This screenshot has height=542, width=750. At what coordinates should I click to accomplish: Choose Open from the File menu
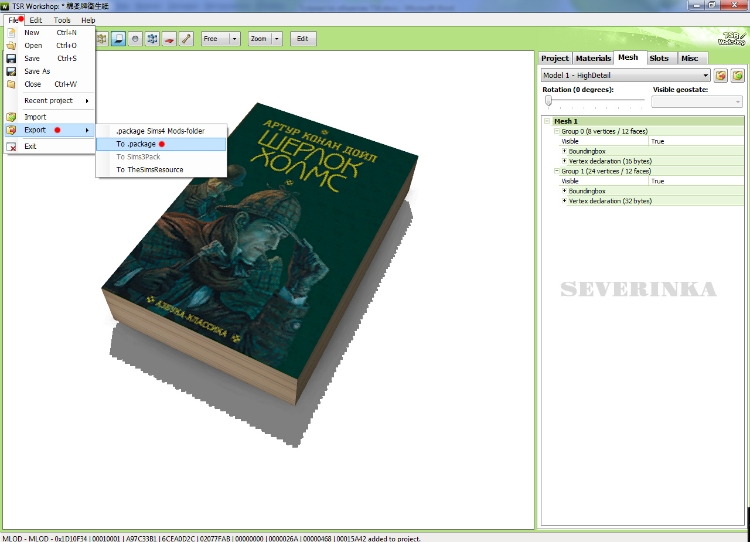pyautogui.click(x=50, y=45)
